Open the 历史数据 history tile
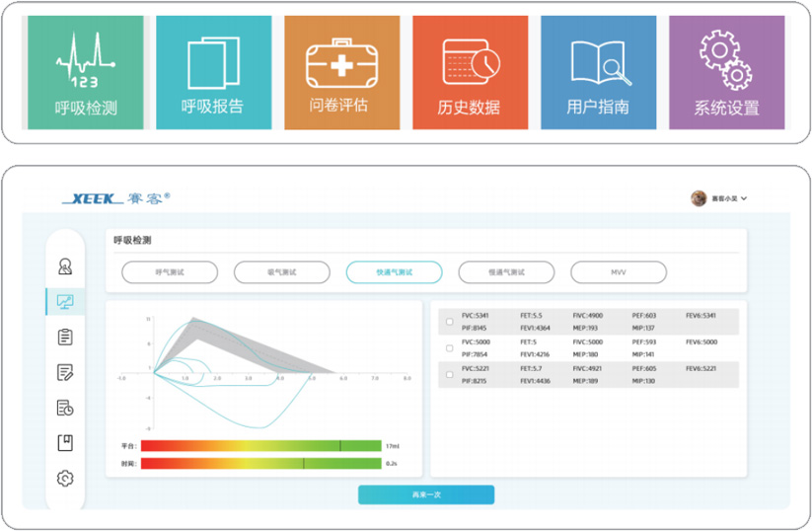812x531 pixels. (470, 72)
